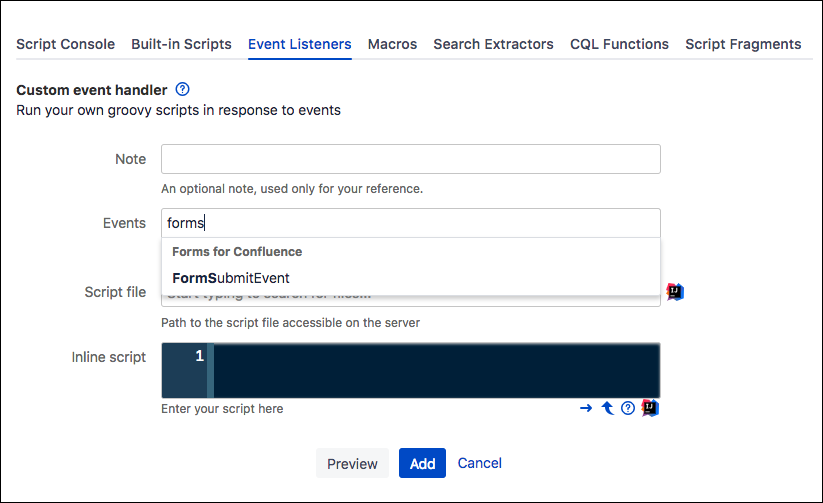823x503 pixels.
Task: Switch to the Script Console tab
Action: (x=66, y=44)
